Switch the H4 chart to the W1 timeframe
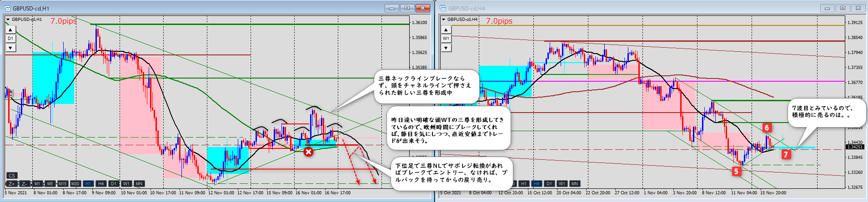 [x=562, y=184]
